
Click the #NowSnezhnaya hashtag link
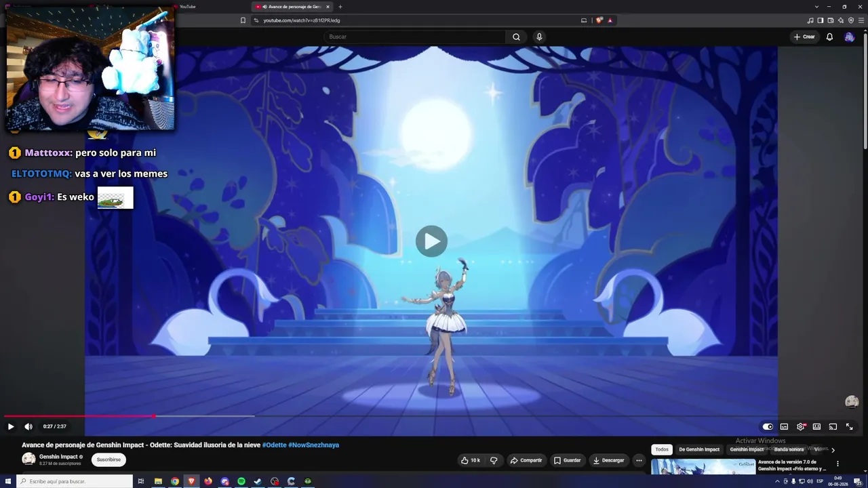(313, 445)
